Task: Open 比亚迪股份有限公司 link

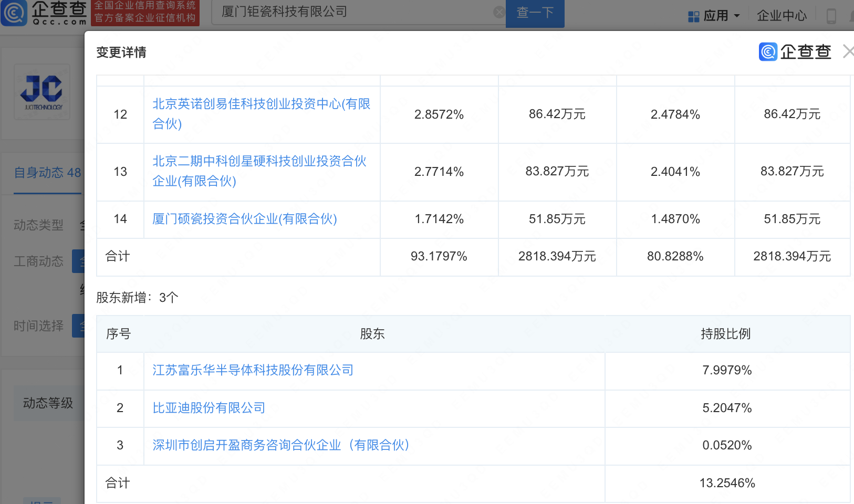Action: 209,408
